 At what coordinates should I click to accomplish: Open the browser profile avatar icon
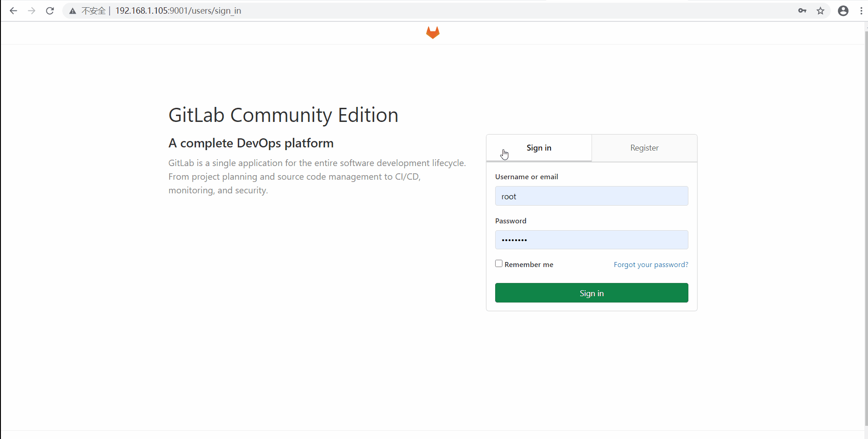tap(843, 10)
